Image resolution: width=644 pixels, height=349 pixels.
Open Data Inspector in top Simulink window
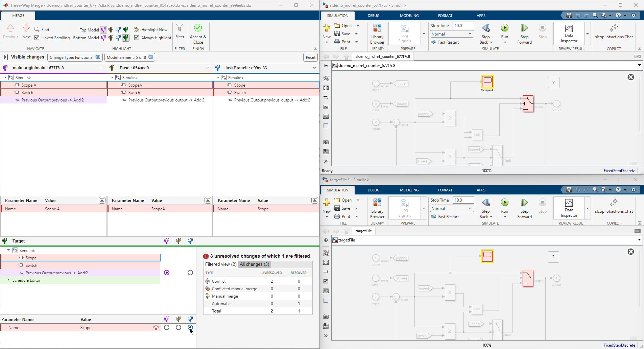[569, 33]
